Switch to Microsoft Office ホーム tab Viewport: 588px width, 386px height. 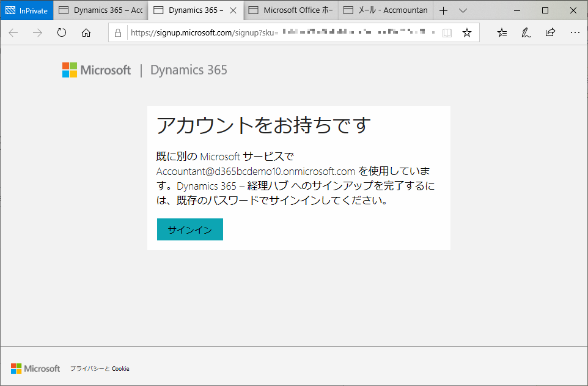(x=291, y=10)
